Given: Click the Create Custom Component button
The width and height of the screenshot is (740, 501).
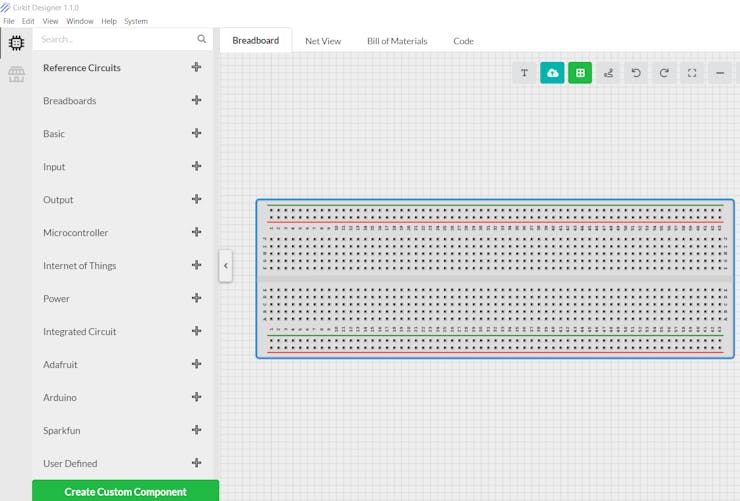Looking at the screenshot, I should click(x=126, y=491).
